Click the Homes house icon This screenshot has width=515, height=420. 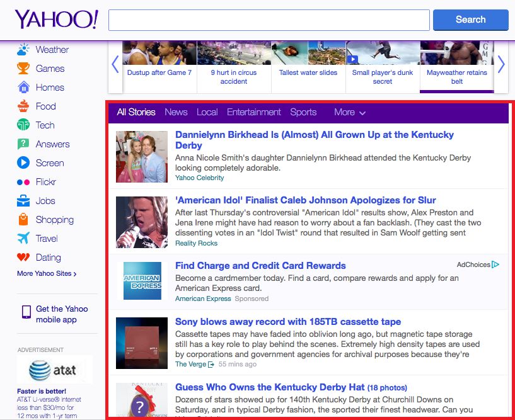(x=23, y=88)
